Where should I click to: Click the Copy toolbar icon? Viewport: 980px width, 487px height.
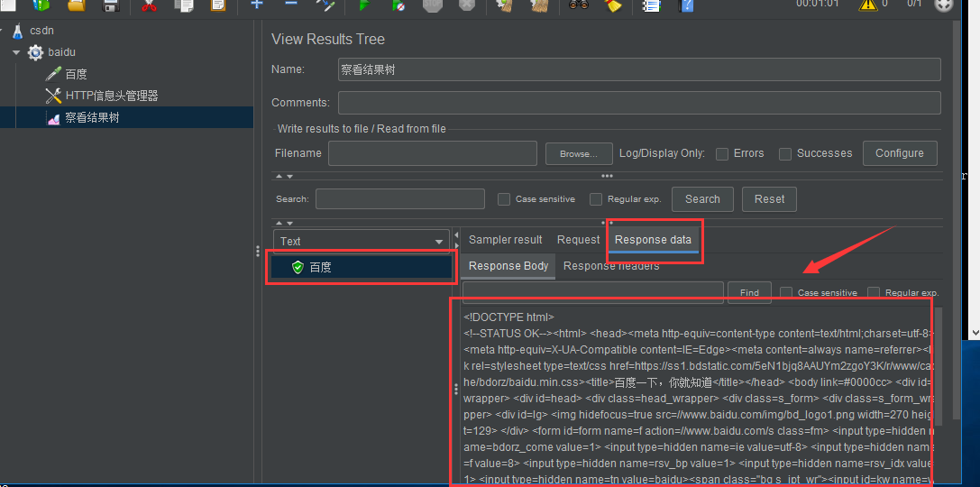point(184,5)
